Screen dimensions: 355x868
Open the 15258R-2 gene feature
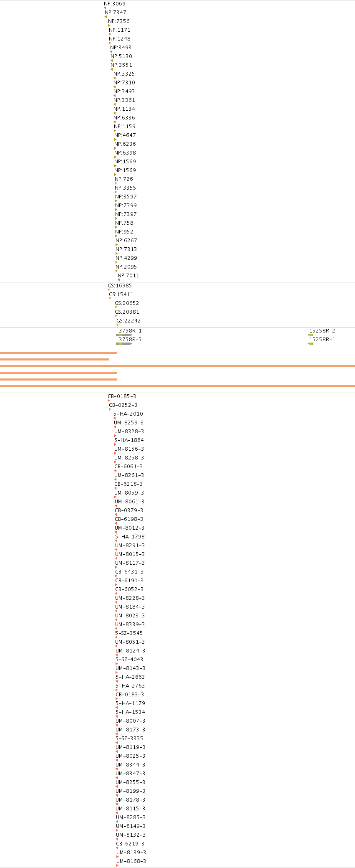coord(311,335)
